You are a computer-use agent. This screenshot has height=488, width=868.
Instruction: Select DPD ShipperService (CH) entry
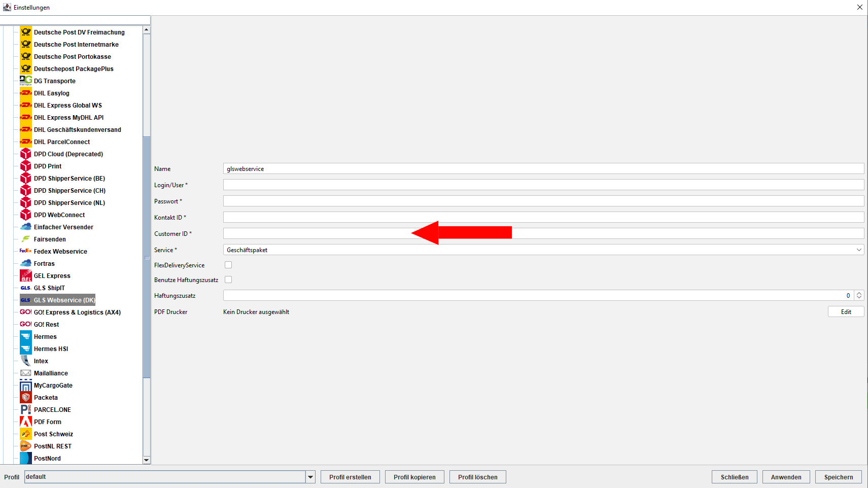(x=70, y=190)
